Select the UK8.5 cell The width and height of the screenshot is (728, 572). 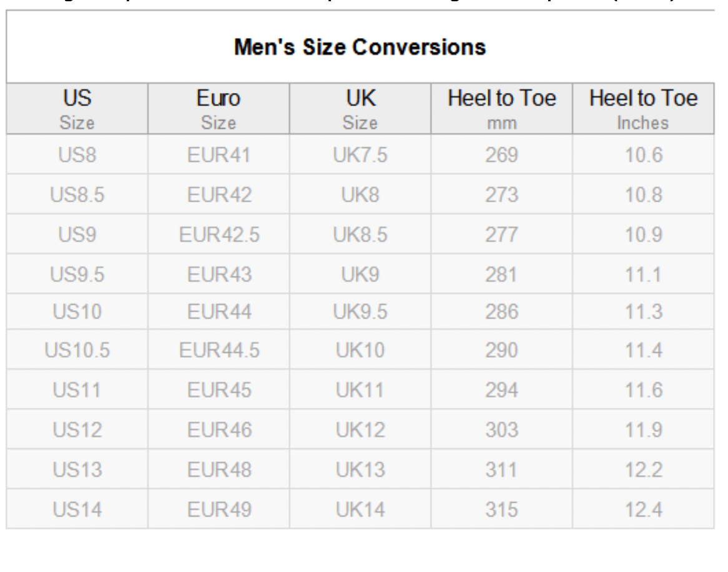(360, 234)
